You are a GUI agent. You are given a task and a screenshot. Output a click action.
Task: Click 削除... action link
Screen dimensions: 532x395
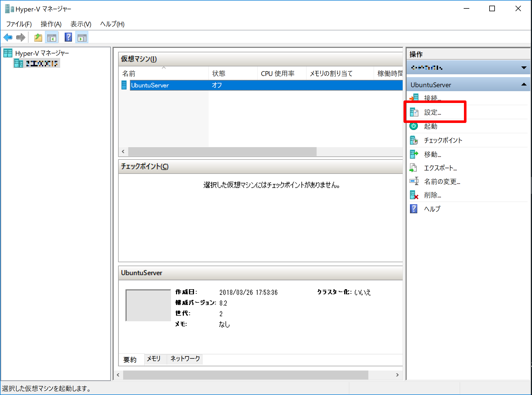click(x=432, y=195)
